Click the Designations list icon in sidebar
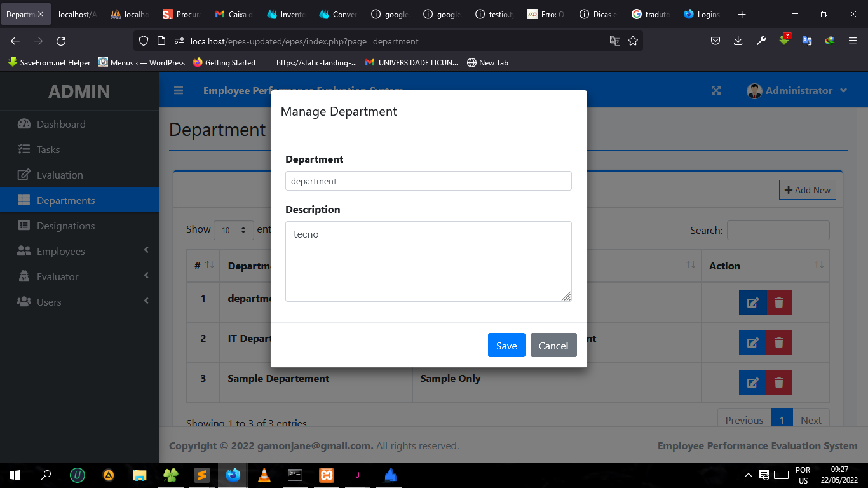This screenshot has height=488, width=868. [x=24, y=226]
